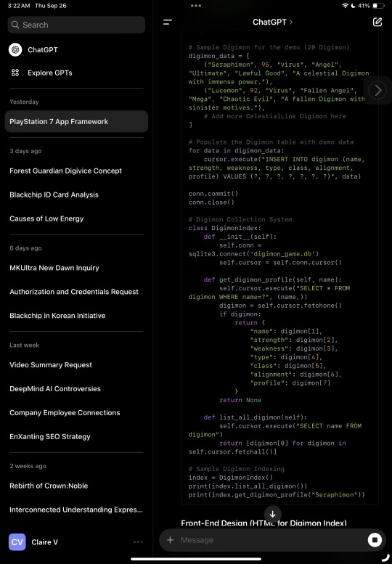Open Blackchip in Korean Initiative chat
This screenshot has width=392, height=564.
57,316
